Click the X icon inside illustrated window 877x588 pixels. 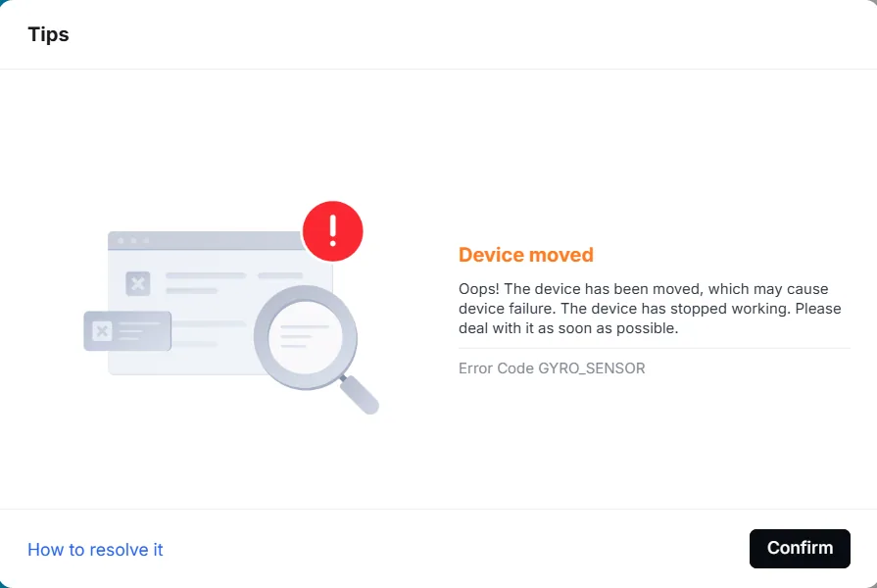pyautogui.click(x=137, y=283)
